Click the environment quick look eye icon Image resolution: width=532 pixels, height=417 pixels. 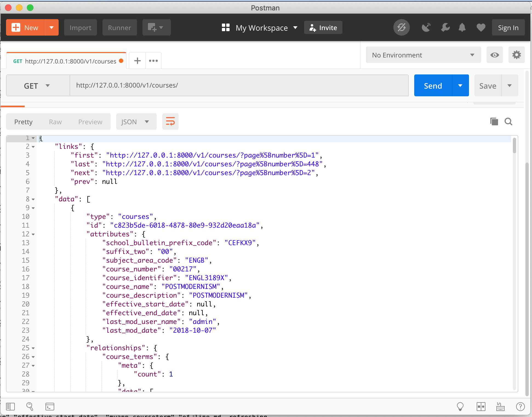point(494,55)
